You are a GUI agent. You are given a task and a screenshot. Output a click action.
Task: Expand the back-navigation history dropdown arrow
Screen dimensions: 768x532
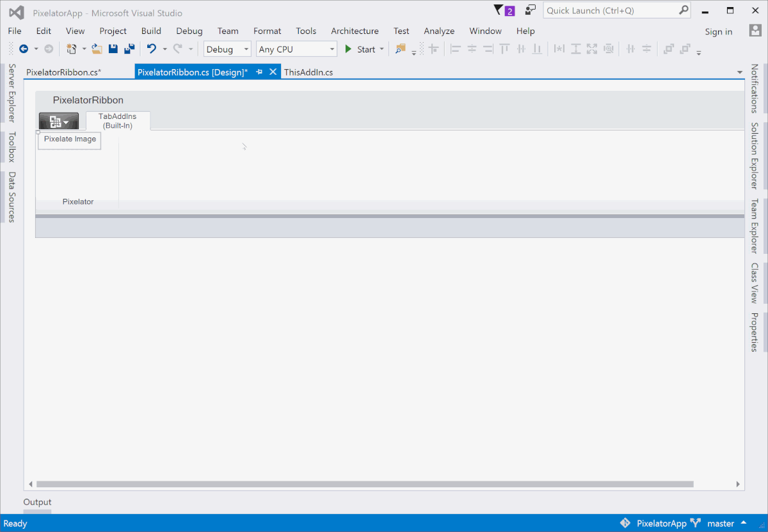click(x=36, y=49)
